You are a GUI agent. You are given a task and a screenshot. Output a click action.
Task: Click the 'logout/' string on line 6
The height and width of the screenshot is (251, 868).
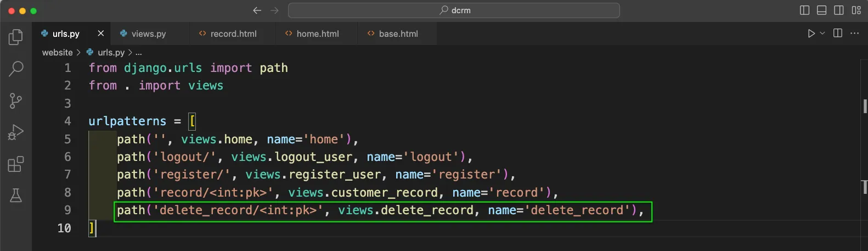[184, 157]
